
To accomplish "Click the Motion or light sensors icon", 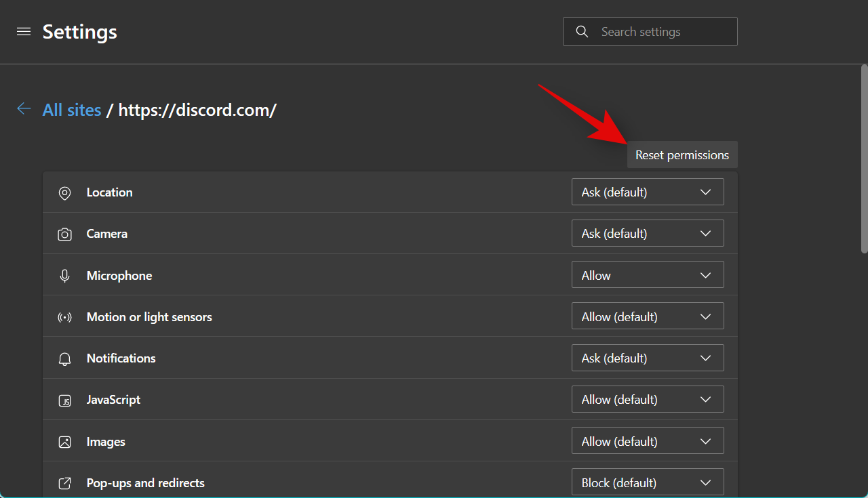I will (x=64, y=317).
